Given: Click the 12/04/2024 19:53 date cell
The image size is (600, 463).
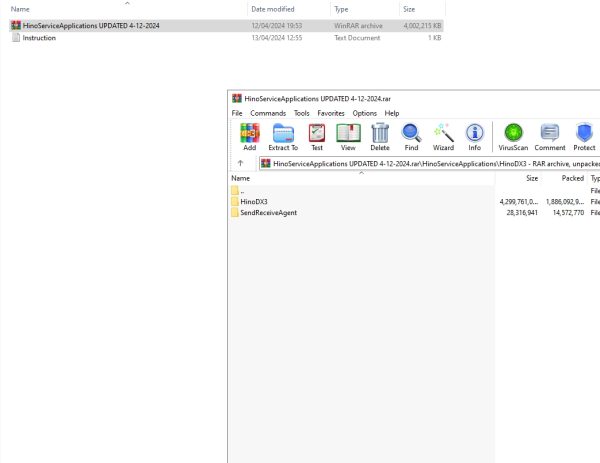Looking at the screenshot, I should click(x=277, y=26).
